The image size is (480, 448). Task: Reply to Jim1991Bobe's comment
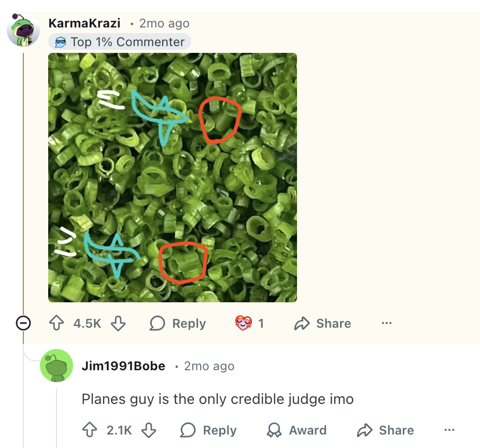click(208, 430)
